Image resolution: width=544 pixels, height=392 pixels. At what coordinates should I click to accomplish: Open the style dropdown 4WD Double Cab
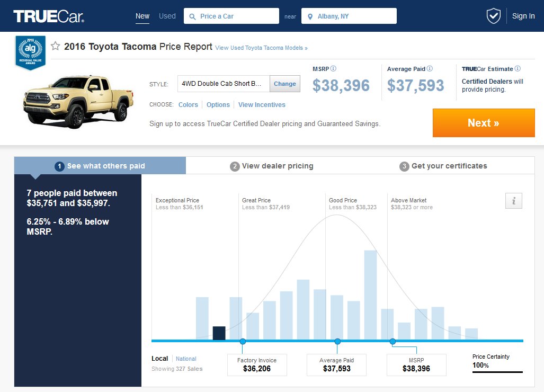pos(224,84)
